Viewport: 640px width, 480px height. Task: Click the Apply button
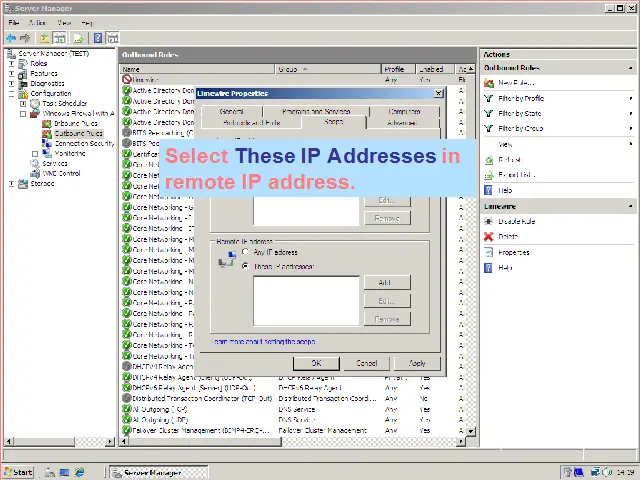417,363
